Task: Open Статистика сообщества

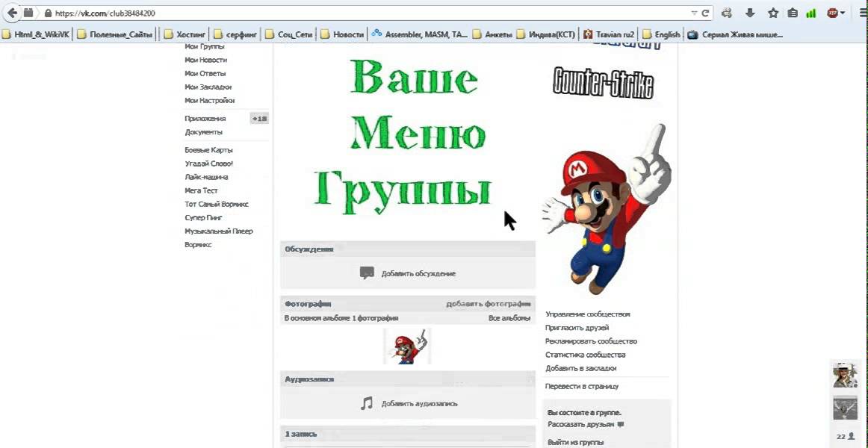Action: click(585, 355)
